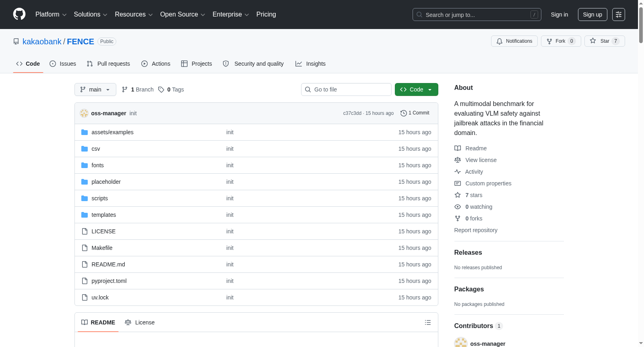Click the Notifications button

(x=514, y=41)
